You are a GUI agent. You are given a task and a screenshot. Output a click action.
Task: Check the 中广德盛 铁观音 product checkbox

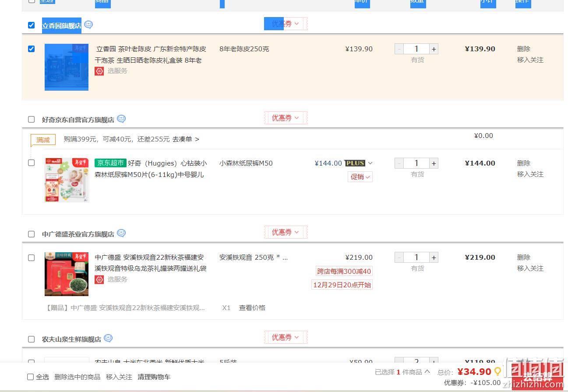(31, 258)
